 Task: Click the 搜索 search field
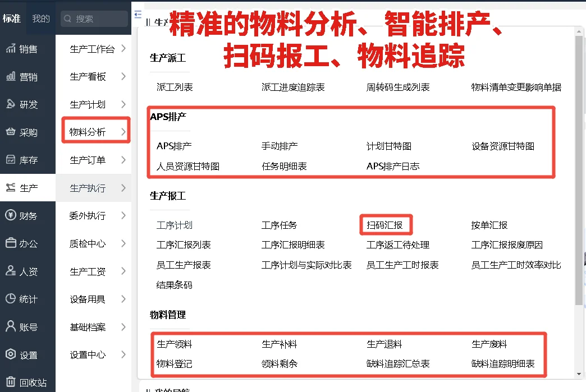pos(93,18)
